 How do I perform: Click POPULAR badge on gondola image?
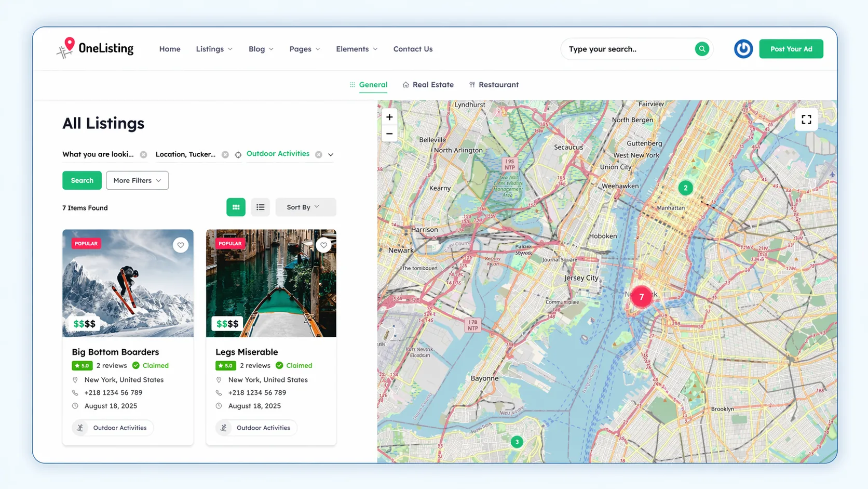(x=230, y=244)
